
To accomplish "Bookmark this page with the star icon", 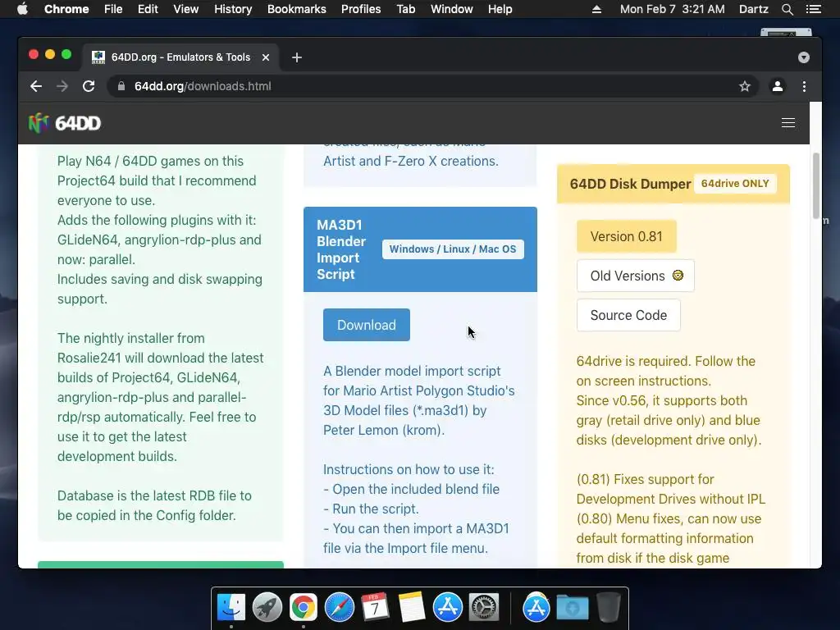I will tap(745, 86).
